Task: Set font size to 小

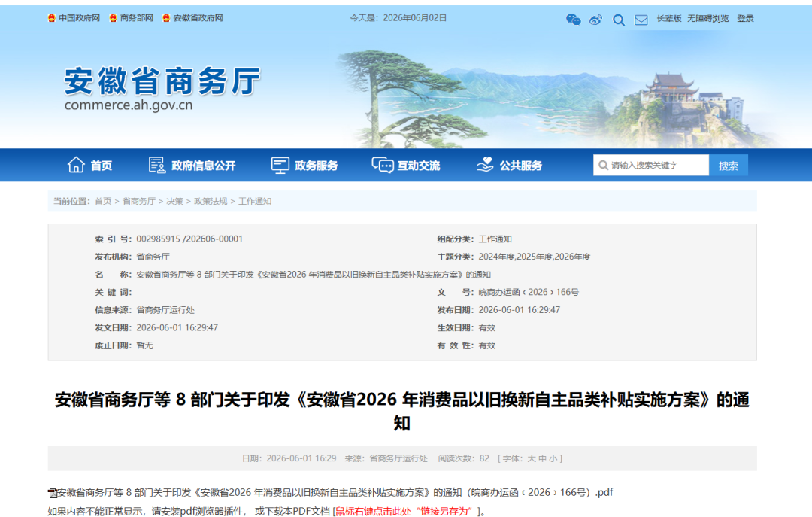Action: click(x=553, y=458)
